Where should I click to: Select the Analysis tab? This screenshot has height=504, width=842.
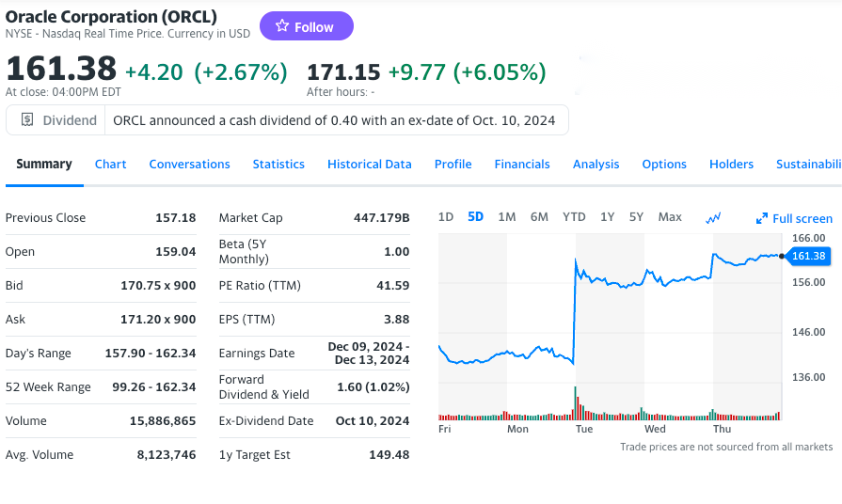[596, 165]
